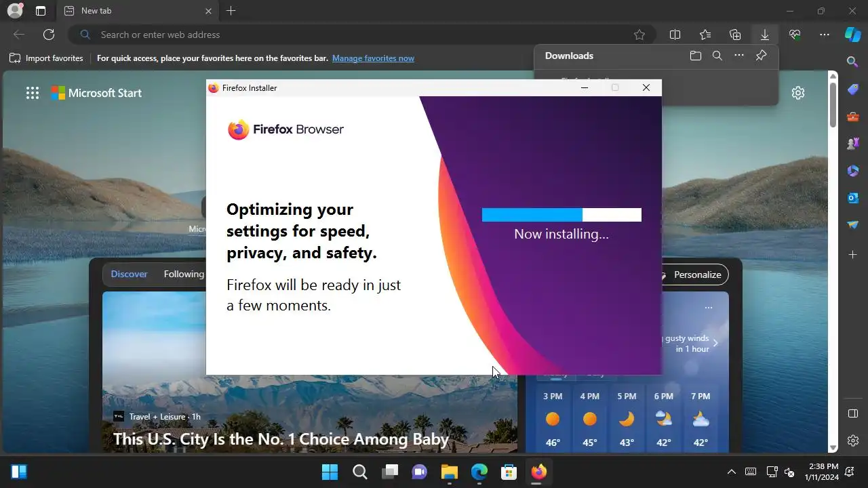Open downloads folder icon in Downloads panel
Image resolution: width=868 pixels, height=488 pixels.
(x=696, y=56)
